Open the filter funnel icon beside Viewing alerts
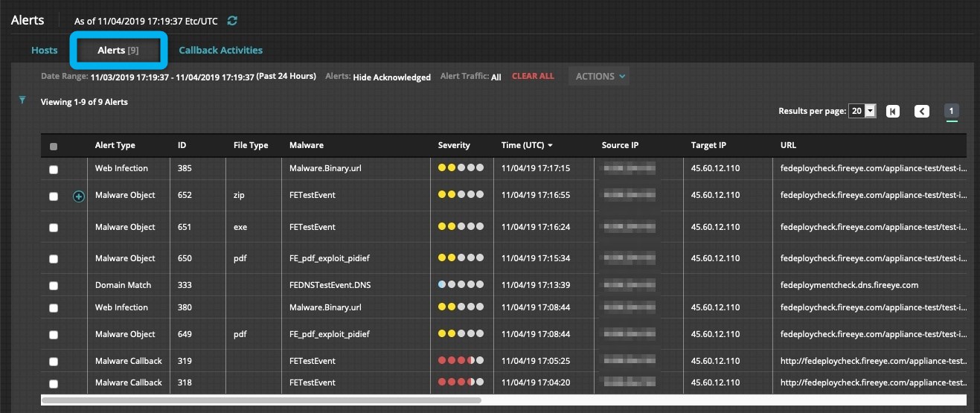The width and height of the screenshot is (980, 413). pyautogui.click(x=22, y=100)
